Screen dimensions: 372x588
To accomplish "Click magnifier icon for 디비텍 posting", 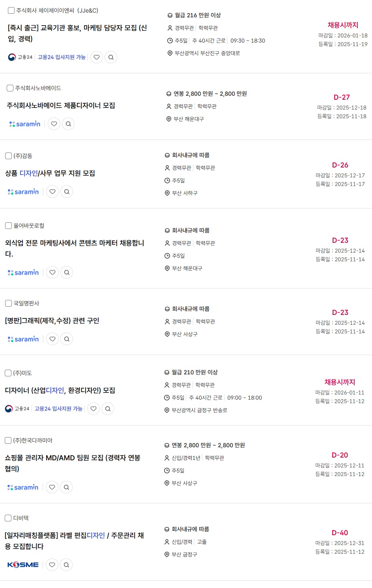I will click(66, 565).
